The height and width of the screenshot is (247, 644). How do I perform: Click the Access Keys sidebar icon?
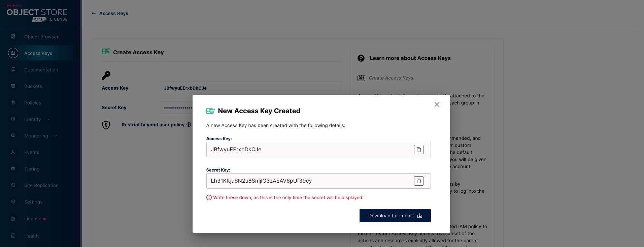[x=13, y=53]
